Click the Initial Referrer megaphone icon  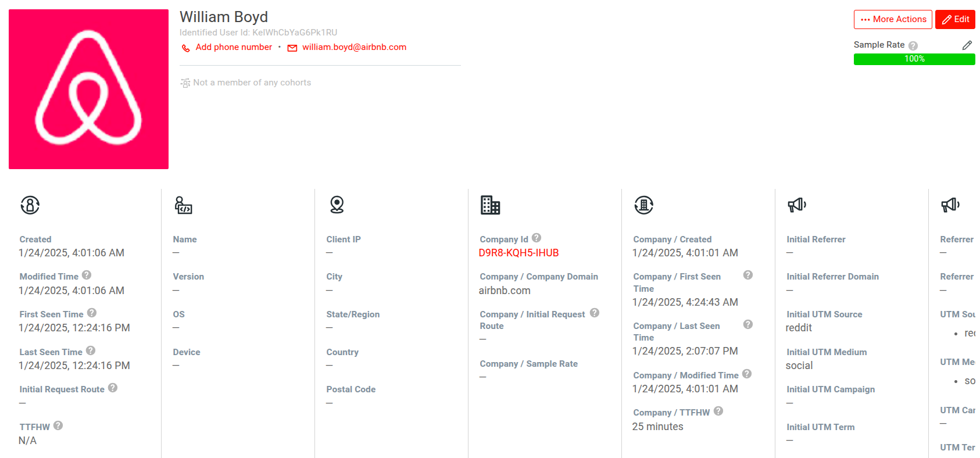tap(797, 205)
